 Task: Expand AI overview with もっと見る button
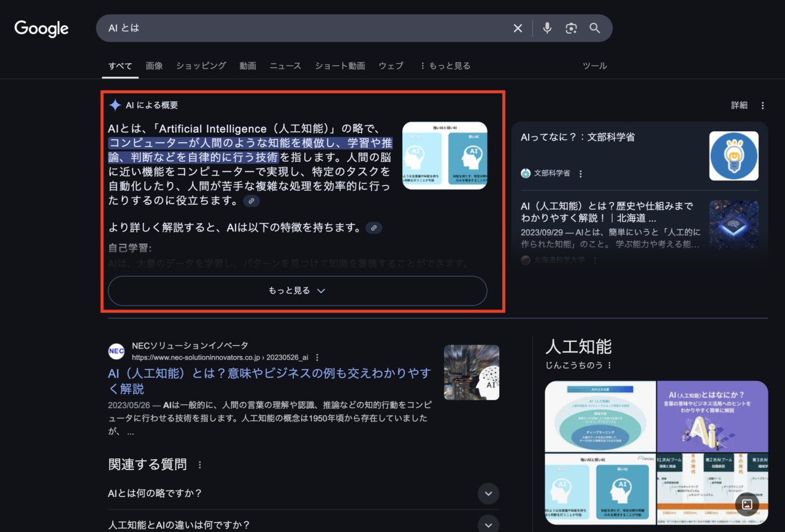click(297, 291)
